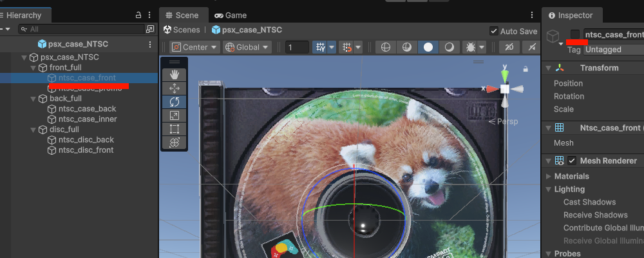
Task: Click the scene gizmo lock icon
Action: coord(526,68)
